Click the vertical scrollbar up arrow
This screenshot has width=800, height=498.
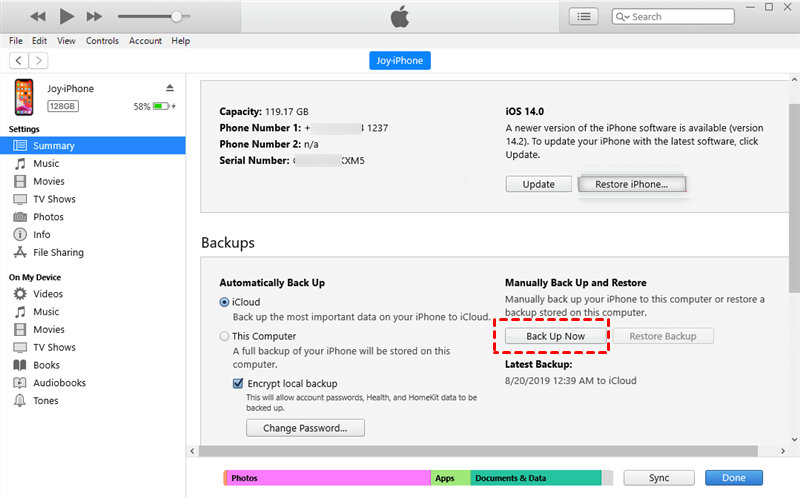[x=794, y=80]
